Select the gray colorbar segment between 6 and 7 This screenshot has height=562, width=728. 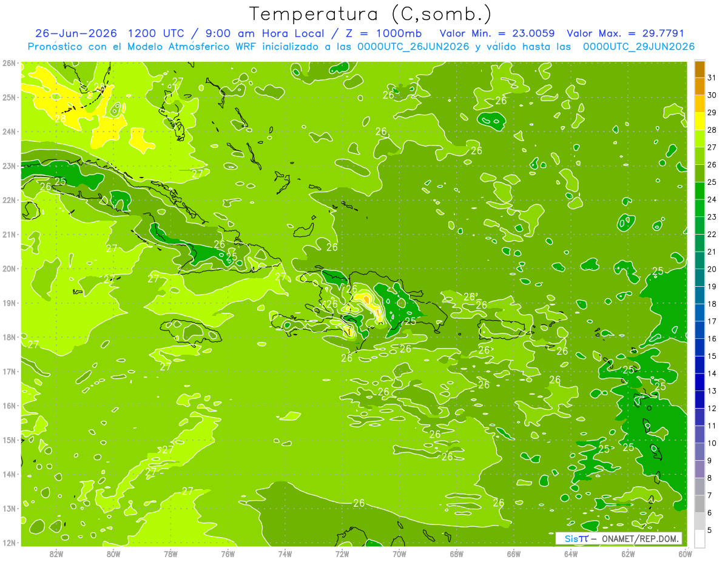[x=699, y=504]
